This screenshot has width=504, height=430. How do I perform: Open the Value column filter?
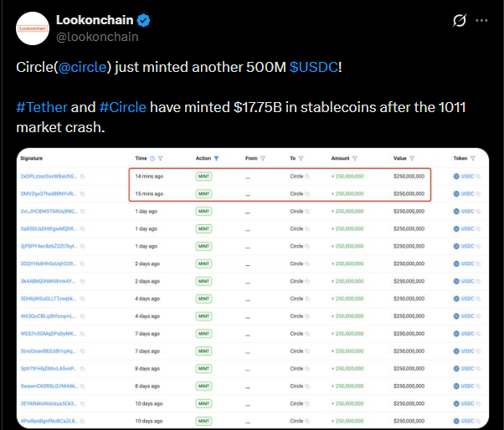pyautogui.click(x=413, y=158)
